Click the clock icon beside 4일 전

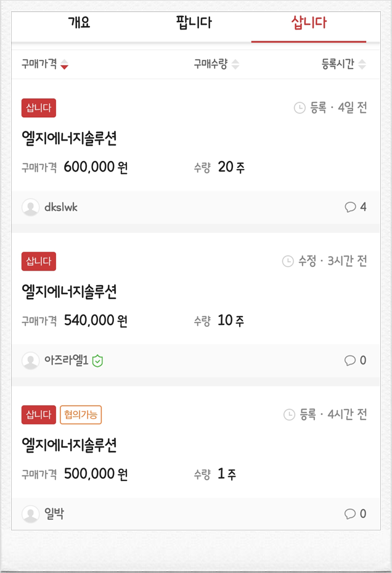pos(300,108)
